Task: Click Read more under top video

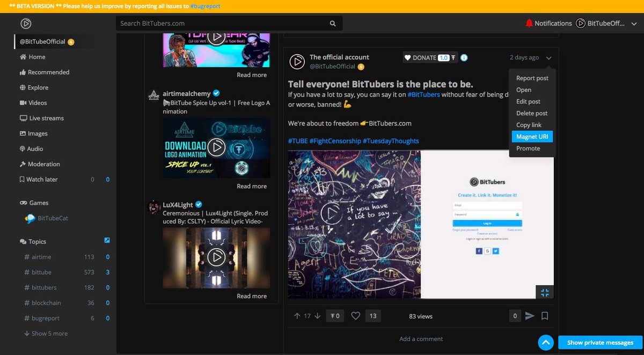Action: [x=252, y=75]
